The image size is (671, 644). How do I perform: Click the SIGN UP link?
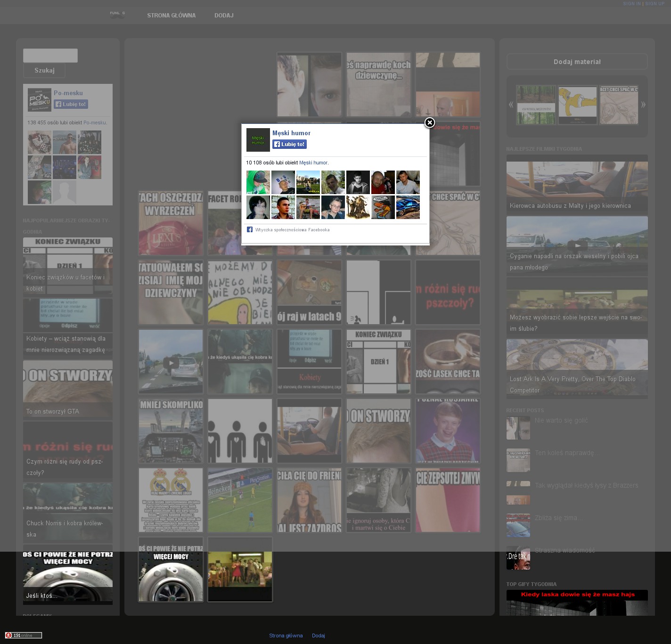point(655,4)
